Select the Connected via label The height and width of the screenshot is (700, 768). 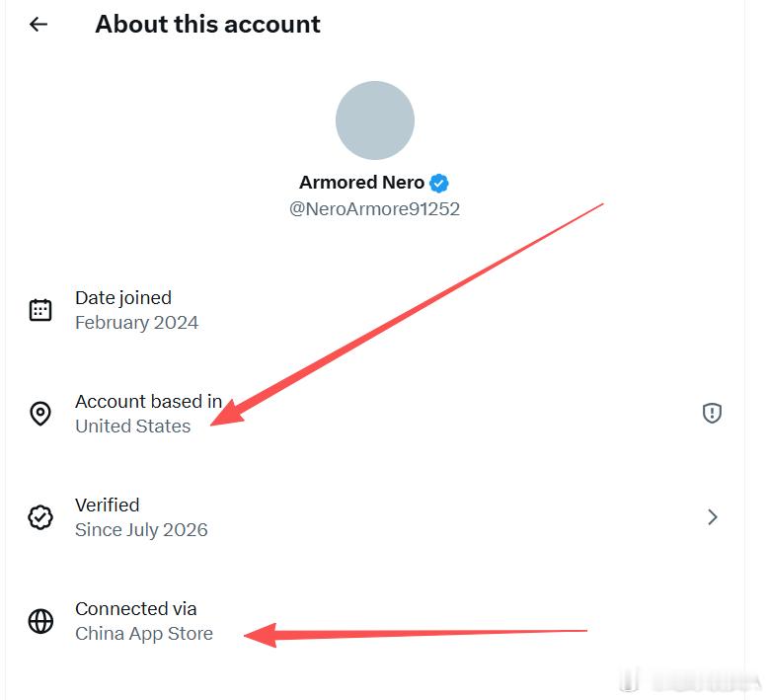(x=135, y=609)
